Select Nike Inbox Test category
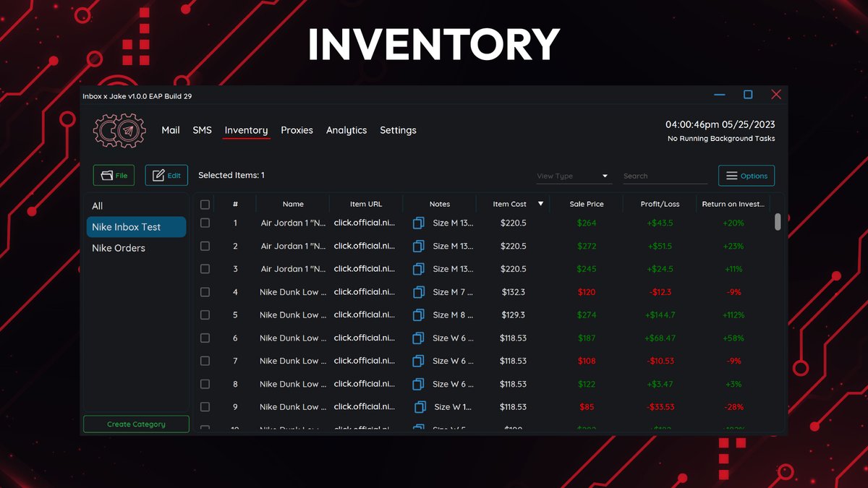 136,227
